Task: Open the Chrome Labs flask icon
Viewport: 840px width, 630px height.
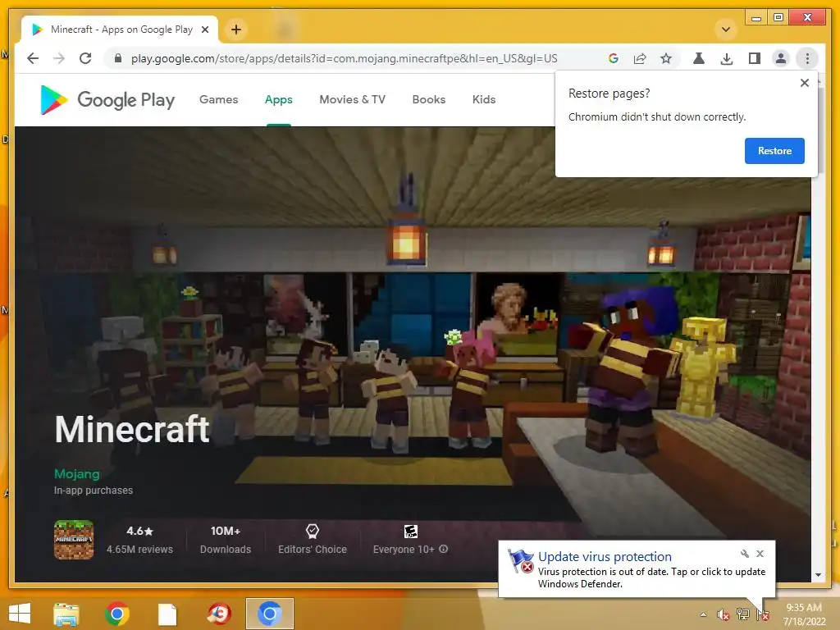Action: click(699, 58)
